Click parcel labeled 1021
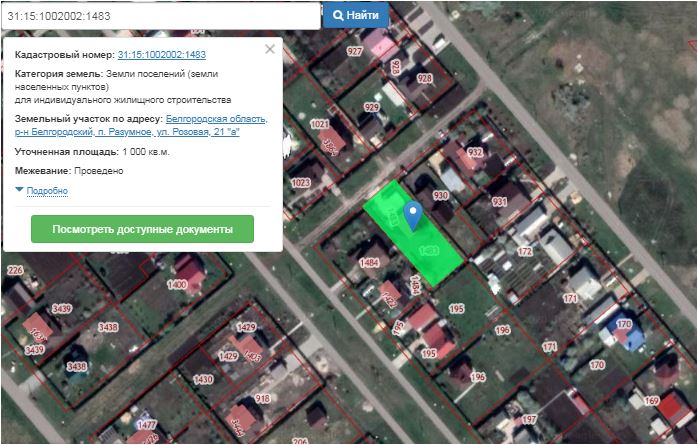The image size is (698, 445). pos(320,125)
